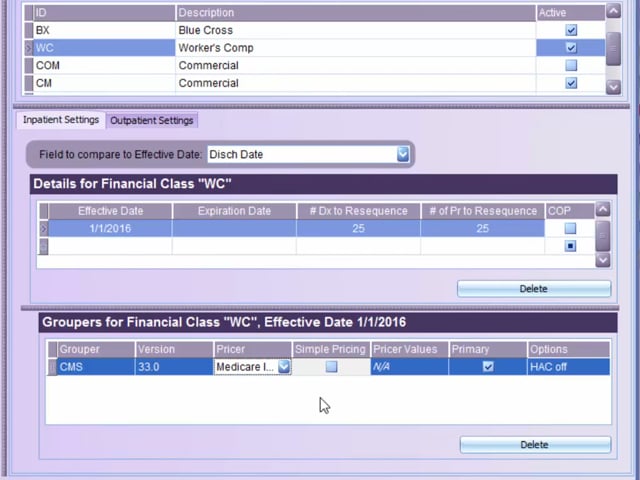Click Details grid scroll up arrow
The image size is (640, 480).
click(603, 209)
